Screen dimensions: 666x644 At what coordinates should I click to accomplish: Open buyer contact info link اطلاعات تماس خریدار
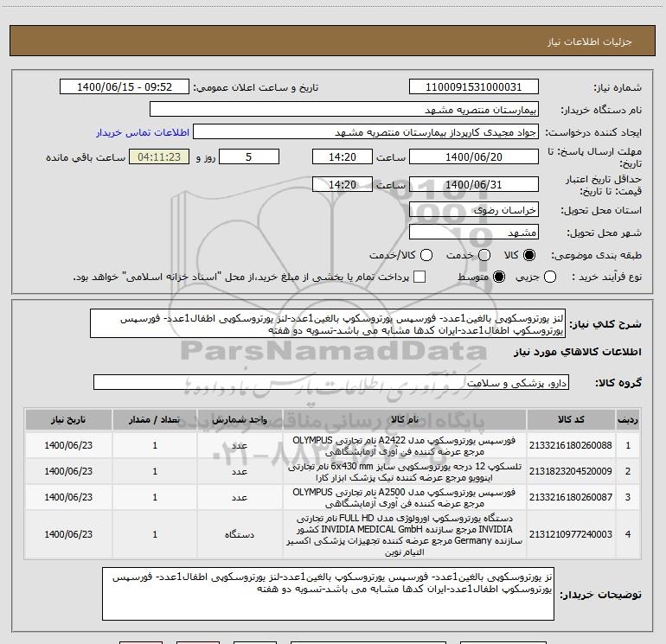(143, 132)
